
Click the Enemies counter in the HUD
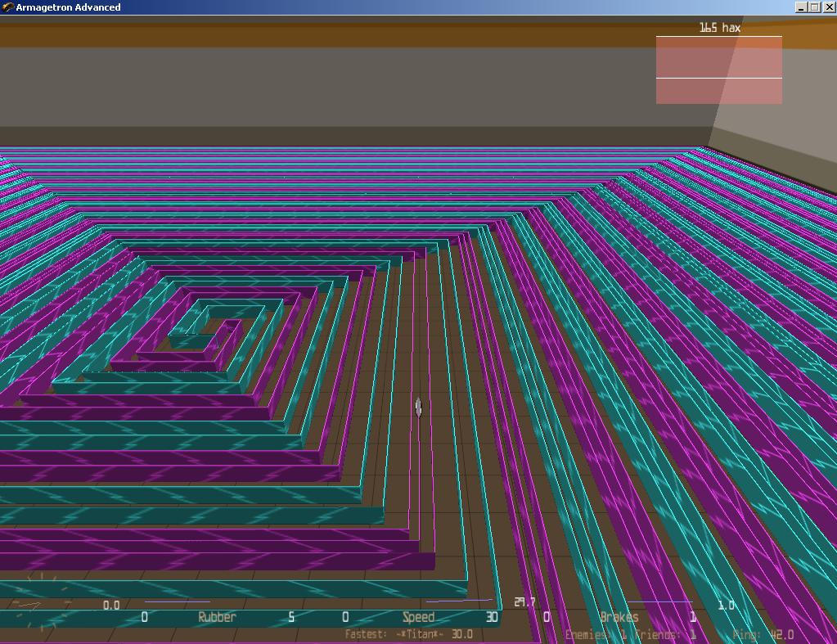(596, 635)
